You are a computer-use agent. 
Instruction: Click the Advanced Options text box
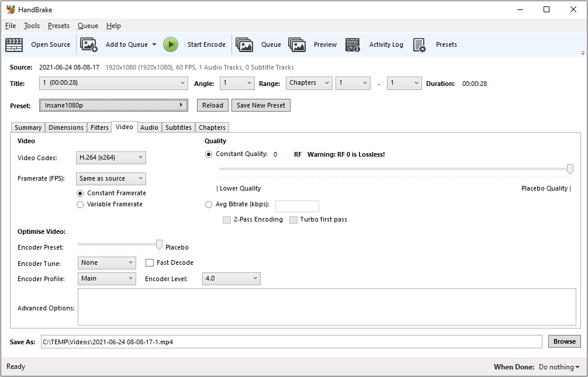click(x=327, y=307)
